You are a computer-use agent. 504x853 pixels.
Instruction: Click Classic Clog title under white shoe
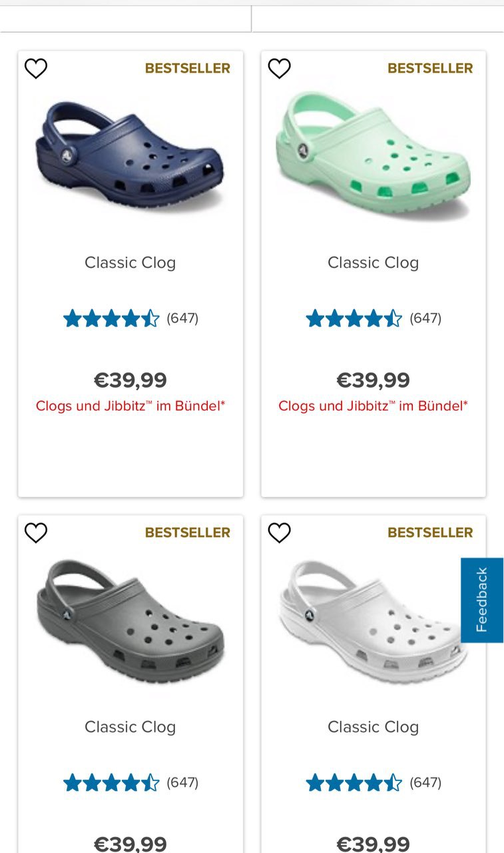(374, 727)
